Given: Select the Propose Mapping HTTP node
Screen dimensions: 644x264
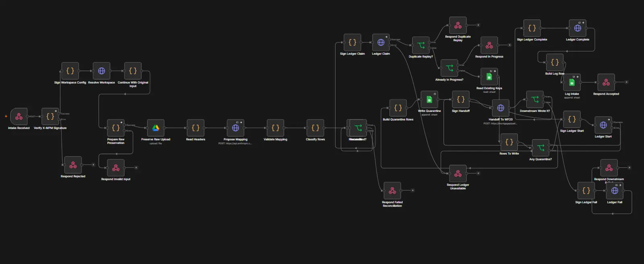Looking at the screenshot, I should tap(235, 128).
